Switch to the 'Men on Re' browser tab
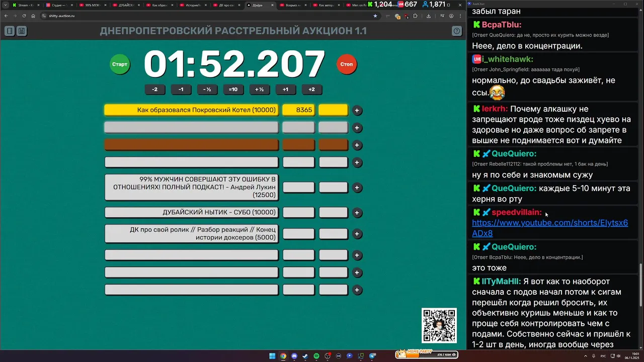Image resolution: width=644 pixels, height=362 pixels. pos(358,5)
